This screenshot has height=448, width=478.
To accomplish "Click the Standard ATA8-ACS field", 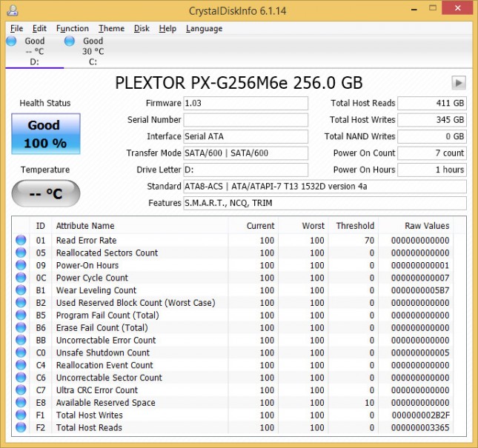I will point(325,187).
